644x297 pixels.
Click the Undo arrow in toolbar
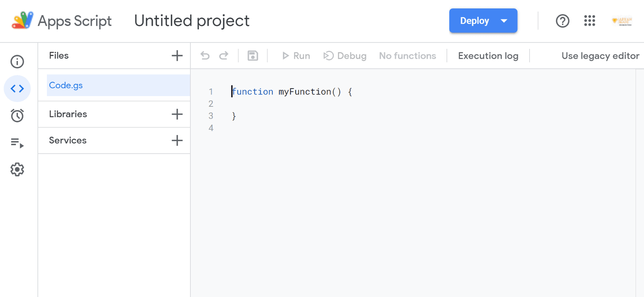[x=205, y=56]
